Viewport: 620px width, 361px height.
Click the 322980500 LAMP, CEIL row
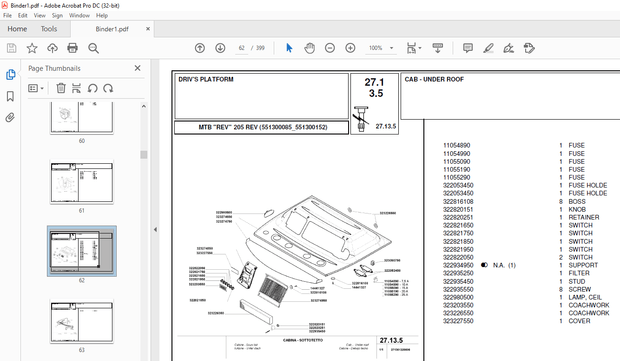[522, 297]
